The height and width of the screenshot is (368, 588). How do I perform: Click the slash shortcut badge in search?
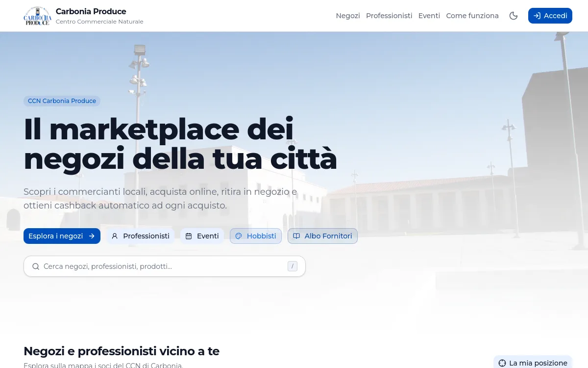pos(293,266)
